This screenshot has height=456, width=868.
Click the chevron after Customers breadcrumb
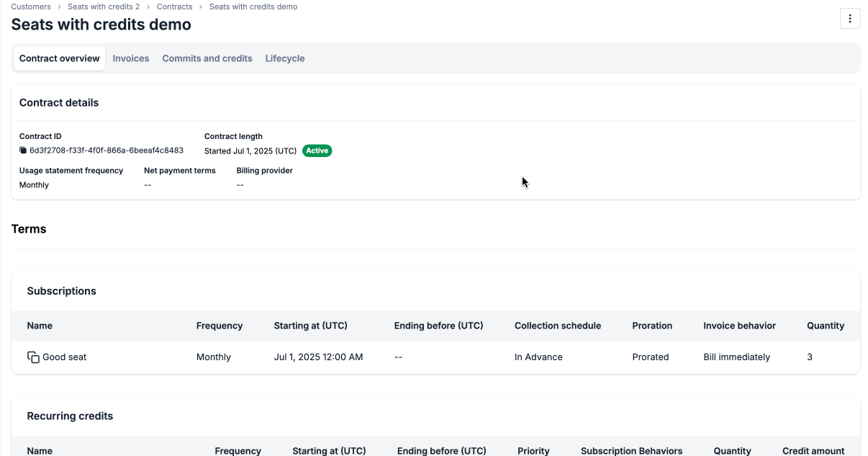57,6
